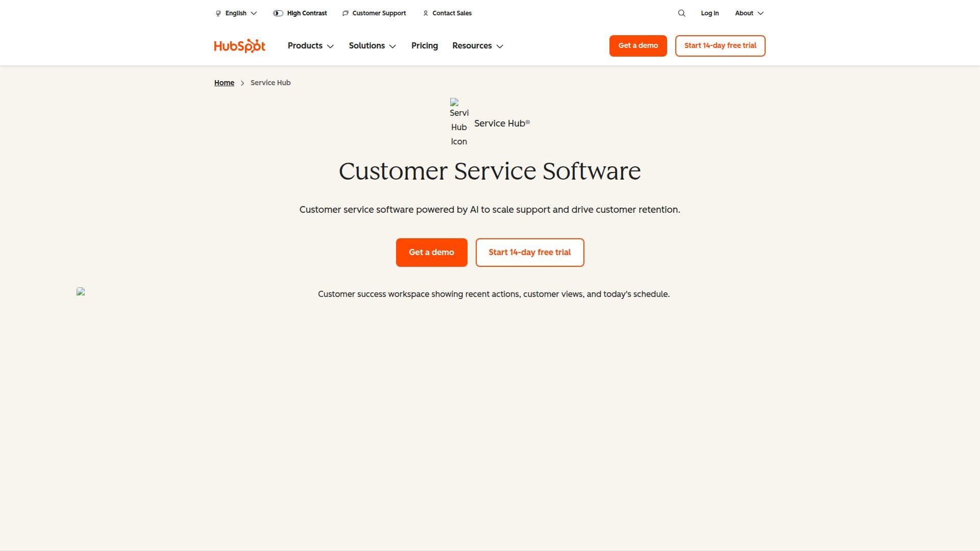Expand the About menu
This screenshot has height=551, width=980.
749,13
